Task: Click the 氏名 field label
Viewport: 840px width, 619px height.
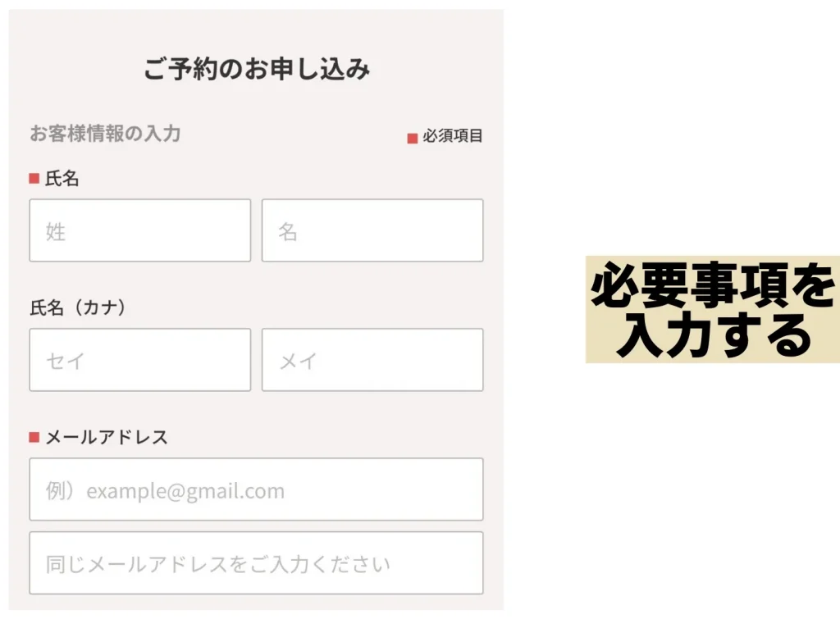Action: [62, 179]
